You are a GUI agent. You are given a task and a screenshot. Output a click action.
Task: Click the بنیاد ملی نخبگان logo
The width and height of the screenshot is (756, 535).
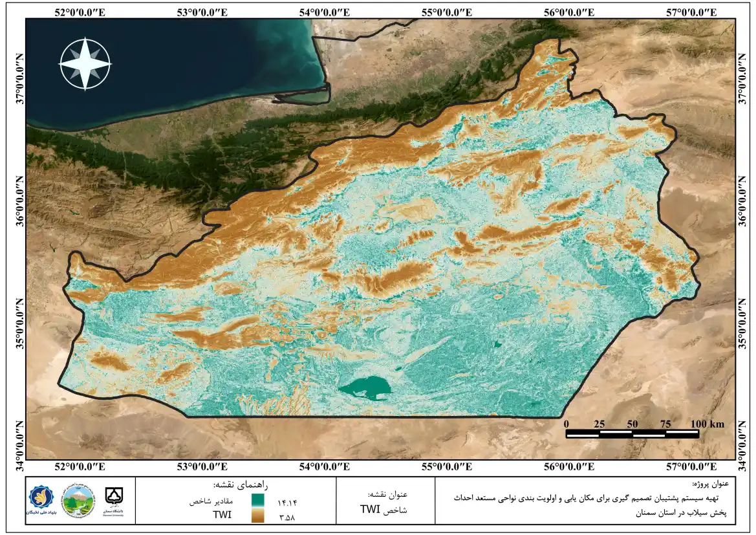[x=41, y=500]
